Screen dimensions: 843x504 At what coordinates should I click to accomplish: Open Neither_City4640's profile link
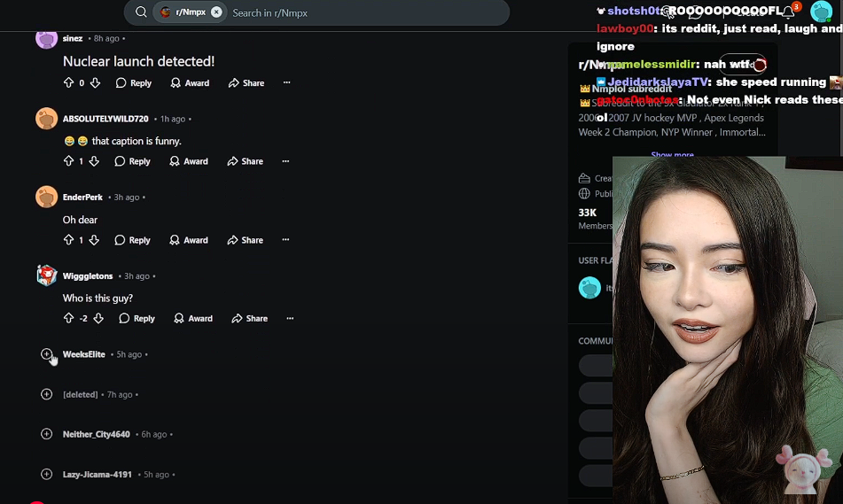[97, 434]
